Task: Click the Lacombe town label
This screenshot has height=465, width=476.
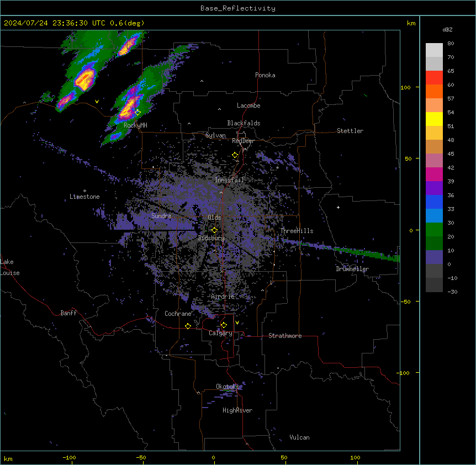Action: click(248, 105)
